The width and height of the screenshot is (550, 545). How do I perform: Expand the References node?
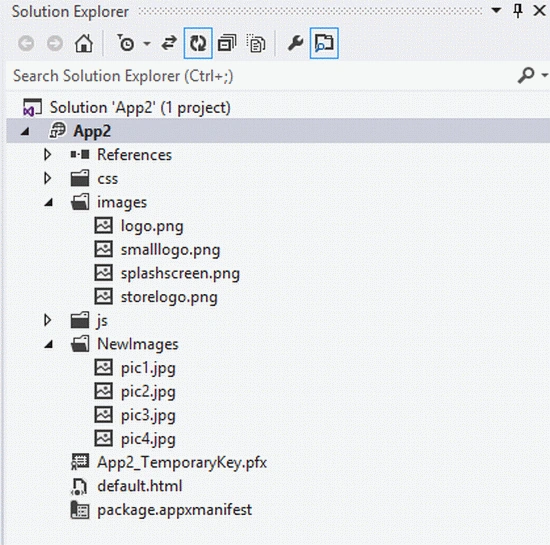[47, 155]
